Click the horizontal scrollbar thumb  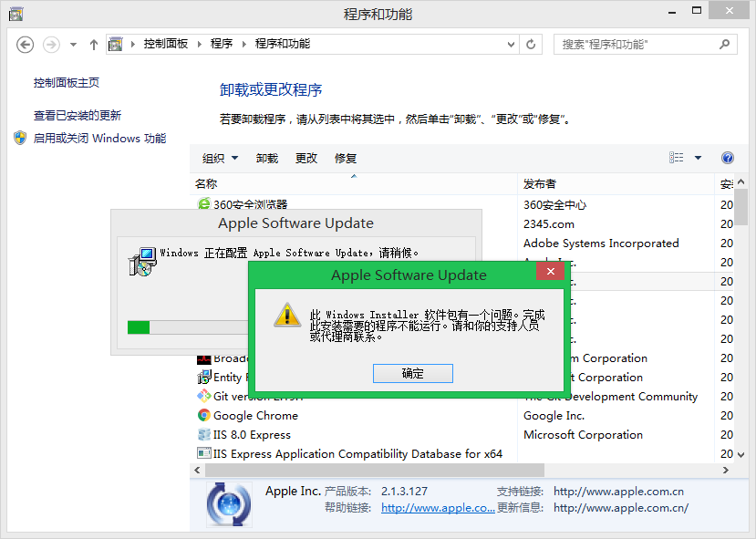[x=375, y=470]
